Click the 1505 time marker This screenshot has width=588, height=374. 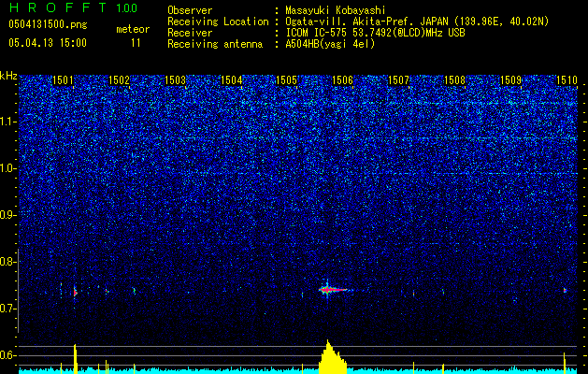(287, 79)
